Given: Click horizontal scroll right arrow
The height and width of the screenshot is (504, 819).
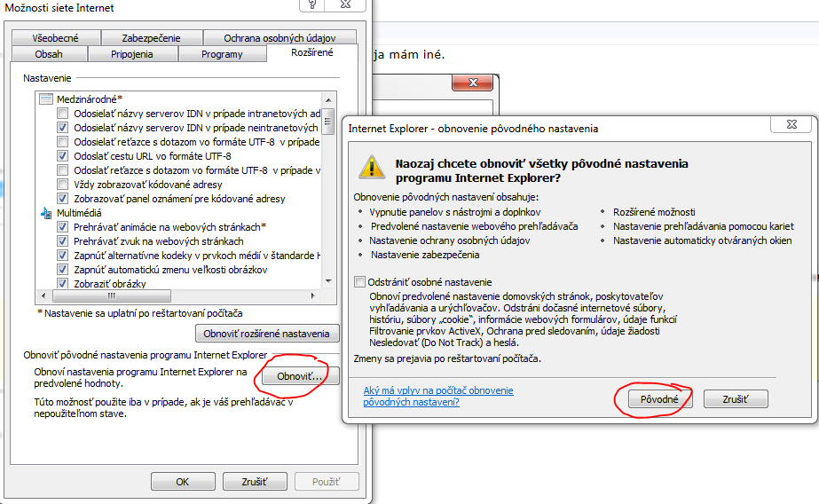Looking at the screenshot, I should [x=312, y=295].
